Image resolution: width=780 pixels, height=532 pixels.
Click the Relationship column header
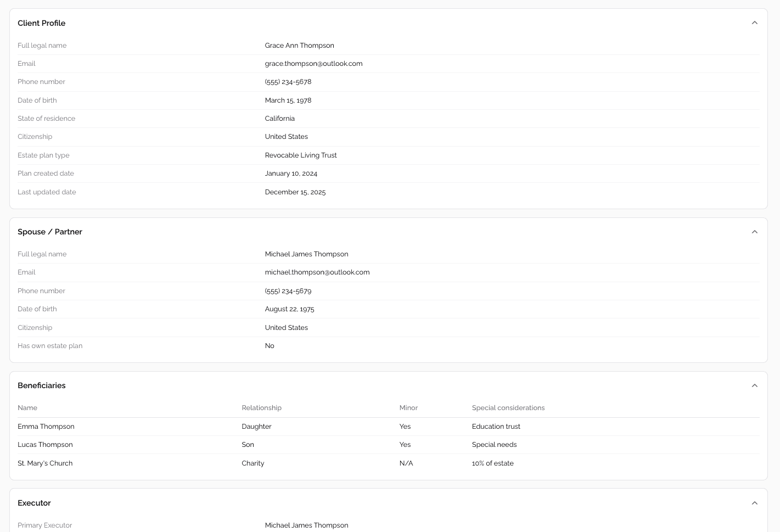(x=261, y=408)
